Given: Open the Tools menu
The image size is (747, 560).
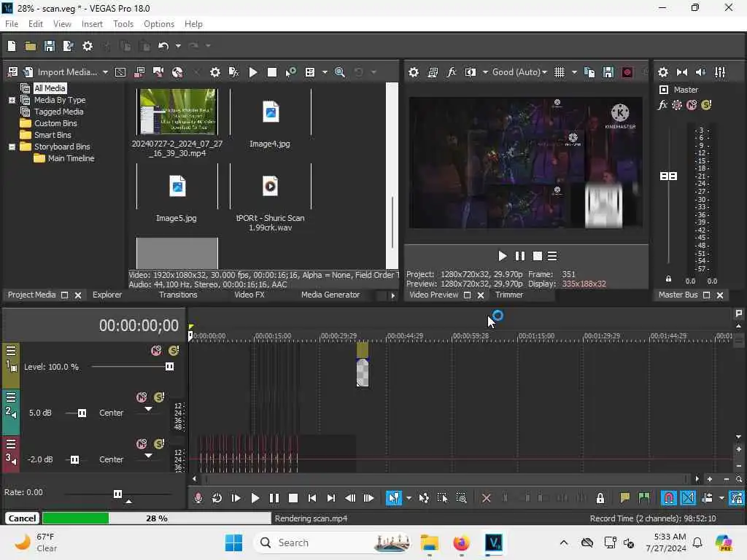Looking at the screenshot, I should (123, 24).
